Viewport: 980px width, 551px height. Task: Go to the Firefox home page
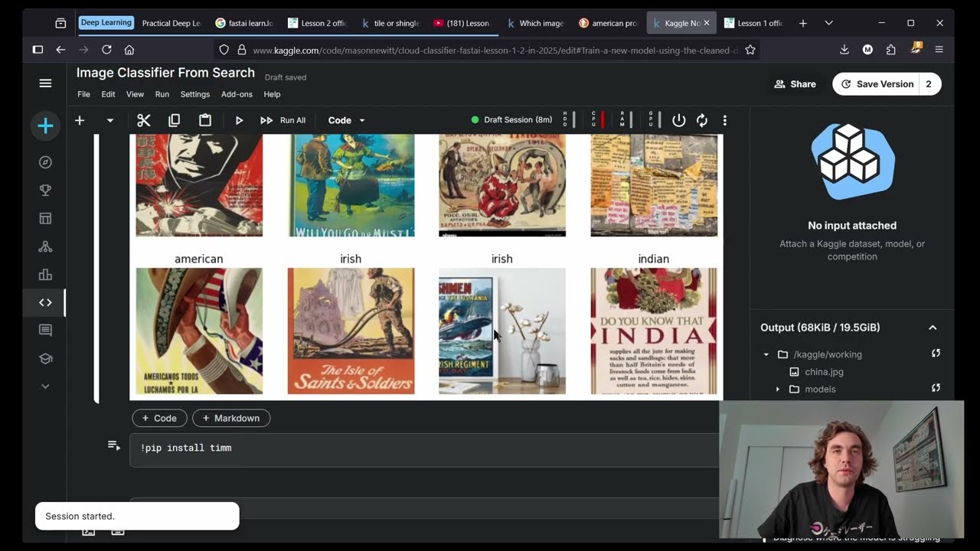coord(129,50)
